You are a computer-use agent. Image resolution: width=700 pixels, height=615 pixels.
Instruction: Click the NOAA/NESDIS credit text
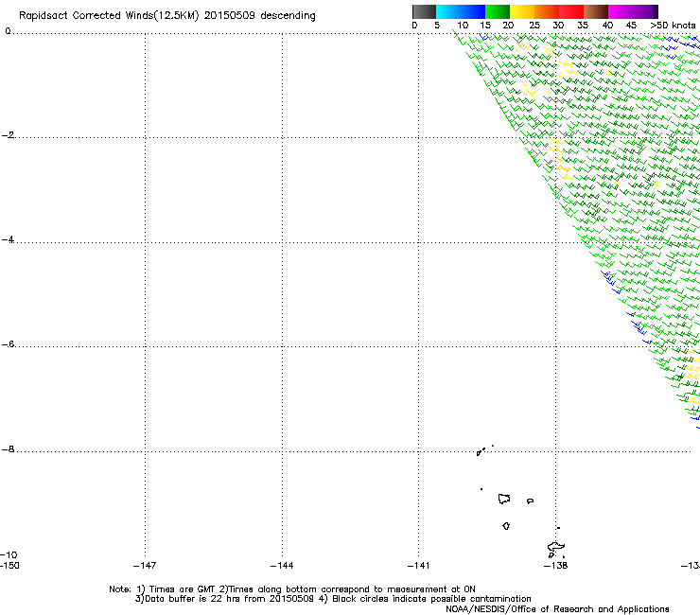pos(557,609)
